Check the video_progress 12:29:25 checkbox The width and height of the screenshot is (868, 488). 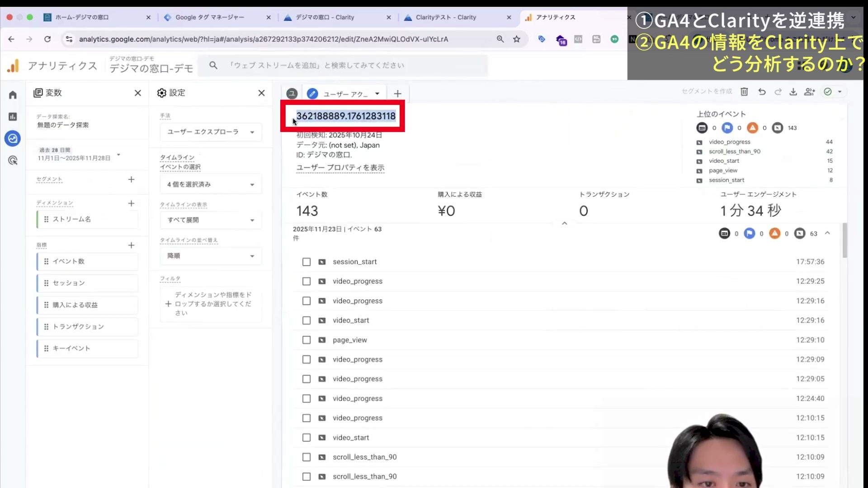(307, 282)
